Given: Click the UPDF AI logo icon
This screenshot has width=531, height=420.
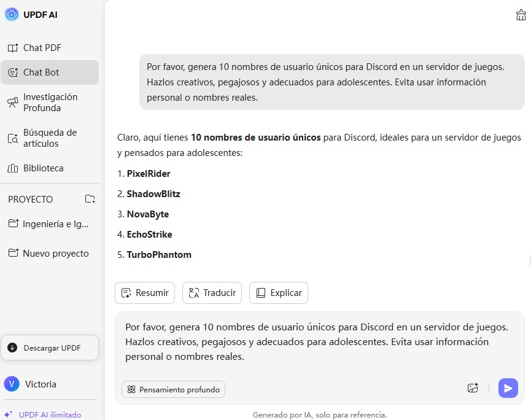Looking at the screenshot, I should click(x=12, y=15).
